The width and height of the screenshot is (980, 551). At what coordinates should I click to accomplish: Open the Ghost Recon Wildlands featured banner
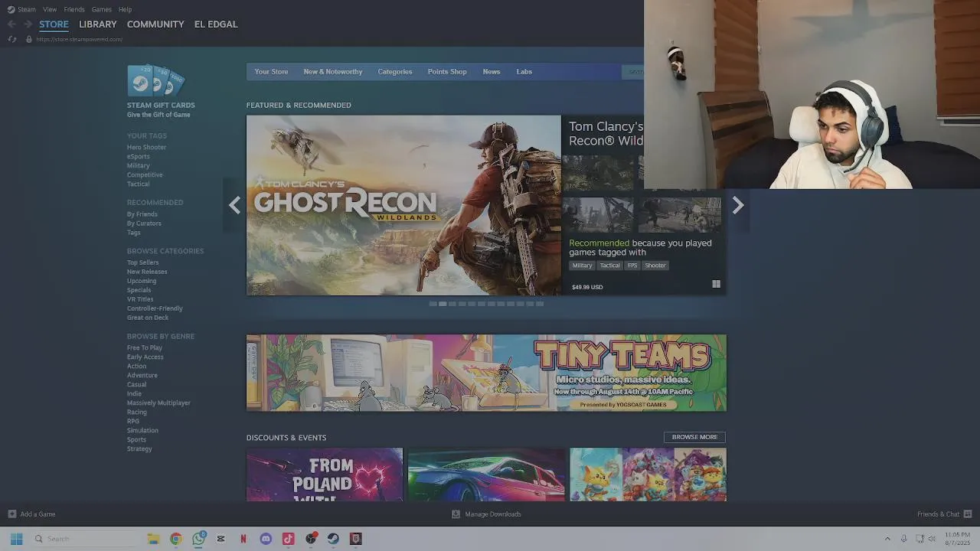(403, 205)
